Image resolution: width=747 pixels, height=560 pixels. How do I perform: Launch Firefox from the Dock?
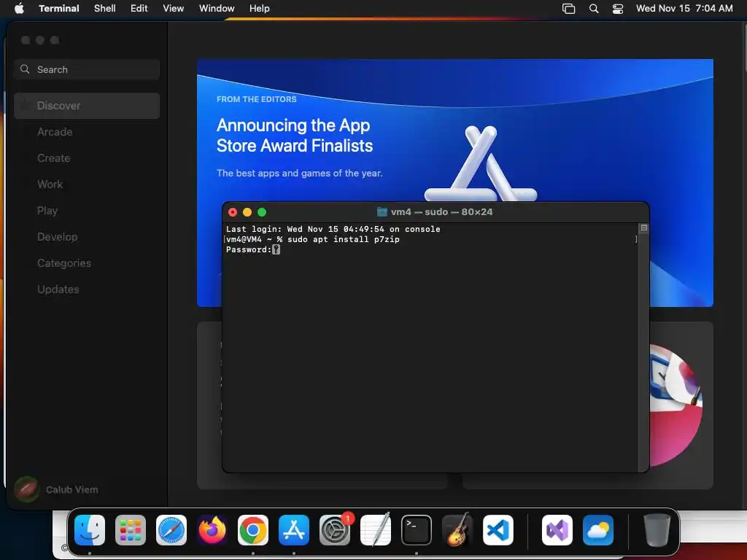(x=212, y=530)
